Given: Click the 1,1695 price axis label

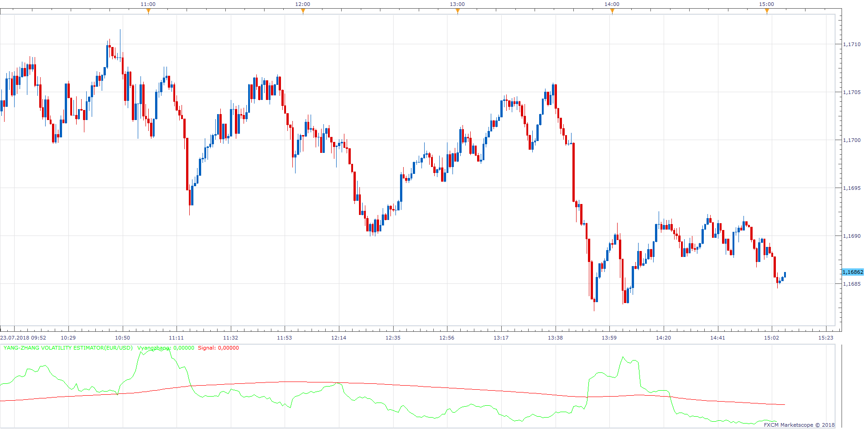Looking at the screenshot, I should point(852,188).
